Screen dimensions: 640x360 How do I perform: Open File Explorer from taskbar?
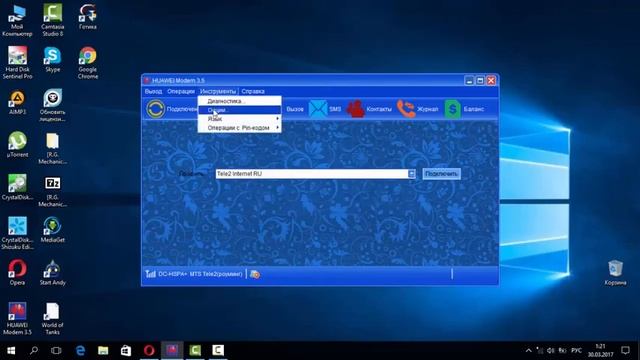coord(103,350)
